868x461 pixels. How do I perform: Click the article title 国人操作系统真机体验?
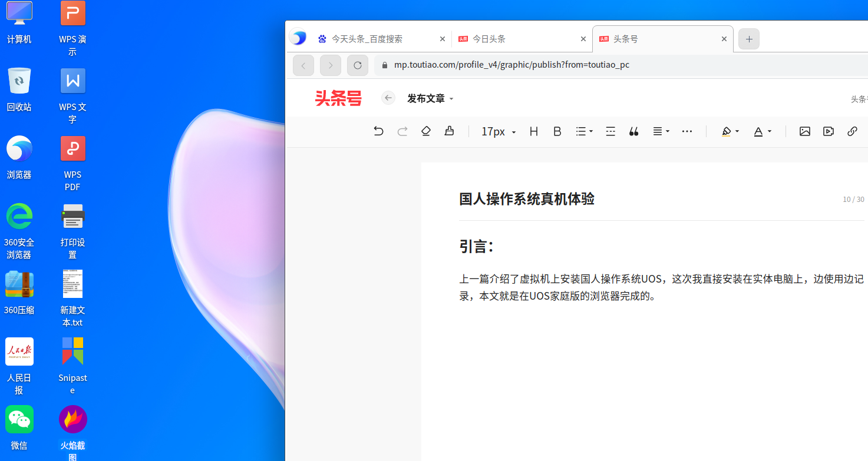tap(527, 199)
